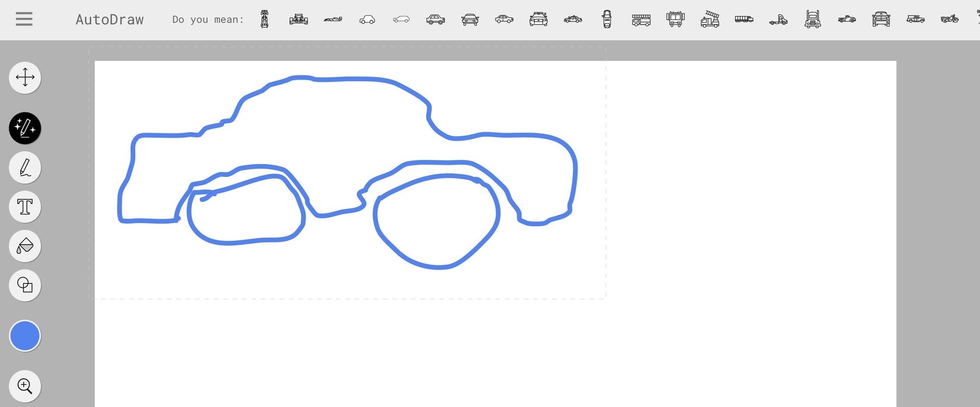Screen dimensions: 980x407
Task: Pick the police car front-view suggestion
Action: point(538,19)
